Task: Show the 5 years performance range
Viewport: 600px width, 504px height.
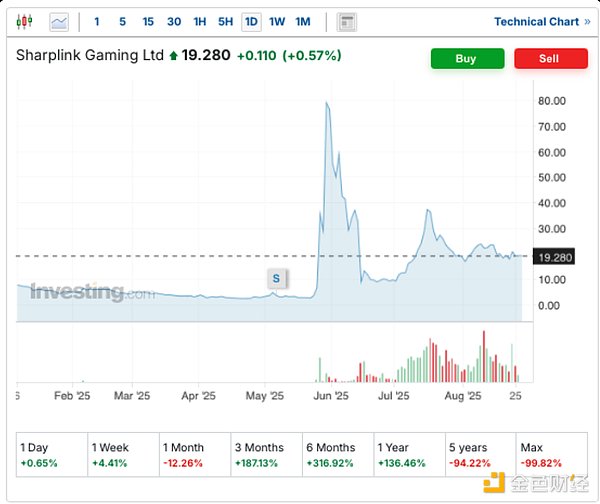Action: (x=477, y=455)
